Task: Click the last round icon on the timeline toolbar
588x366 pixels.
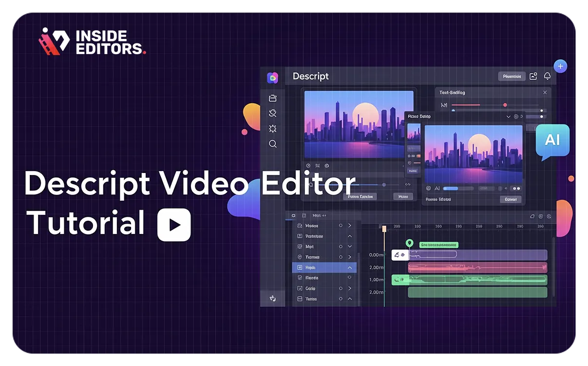Action: point(549,216)
